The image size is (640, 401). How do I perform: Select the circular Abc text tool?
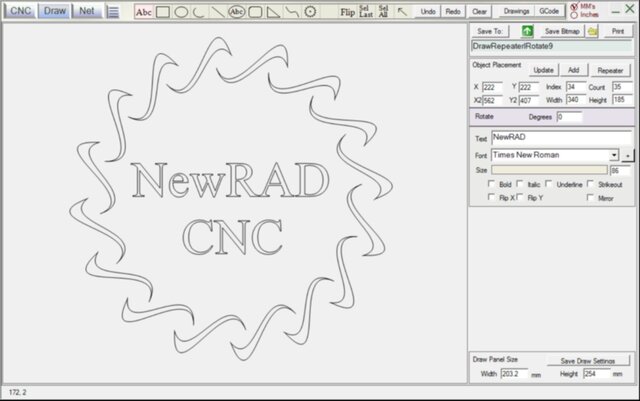[236, 12]
